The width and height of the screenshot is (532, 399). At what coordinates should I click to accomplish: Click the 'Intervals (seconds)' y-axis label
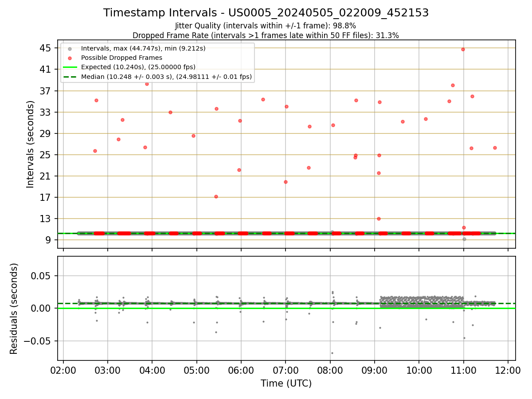click(30, 144)
